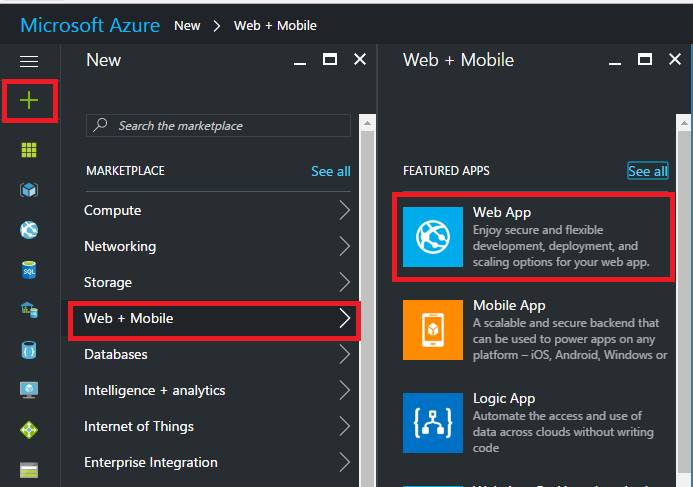Image resolution: width=693 pixels, height=487 pixels.
Task: Toggle the hamburger menu in sidebar
Action: point(29,62)
